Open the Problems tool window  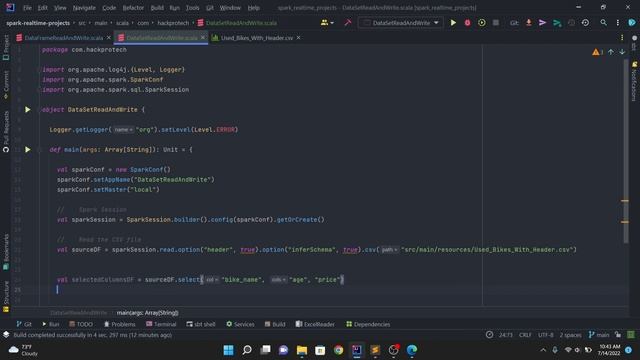[x=119, y=324]
